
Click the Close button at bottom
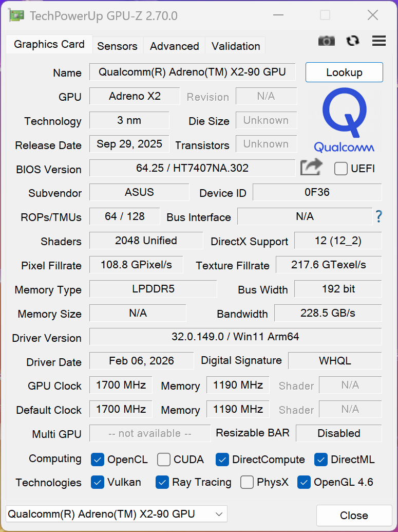click(354, 516)
